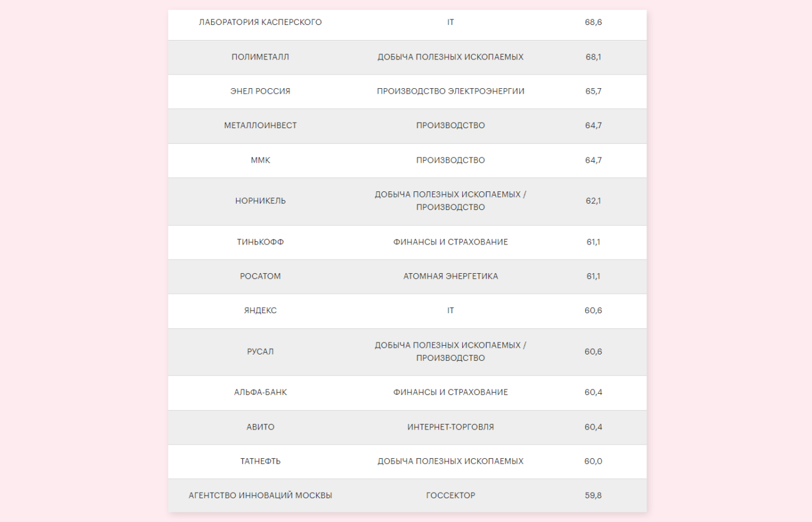
Task: Select the РУСАЛ company name
Action: (260, 352)
